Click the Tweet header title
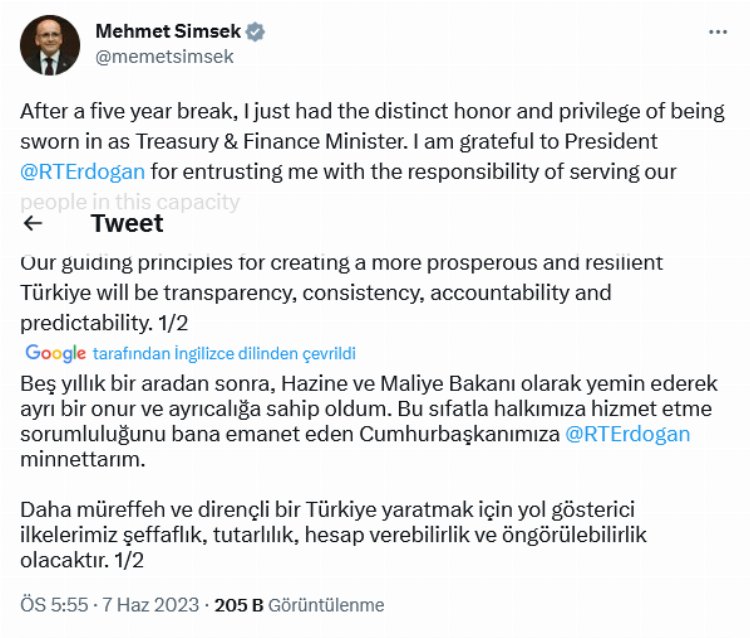 coord(127,223)
